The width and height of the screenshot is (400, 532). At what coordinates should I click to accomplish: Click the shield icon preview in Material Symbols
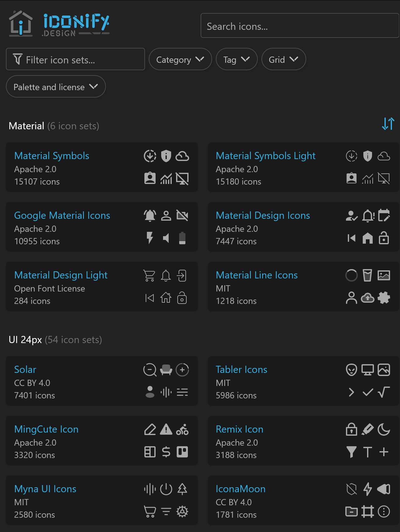coord(166,156)
